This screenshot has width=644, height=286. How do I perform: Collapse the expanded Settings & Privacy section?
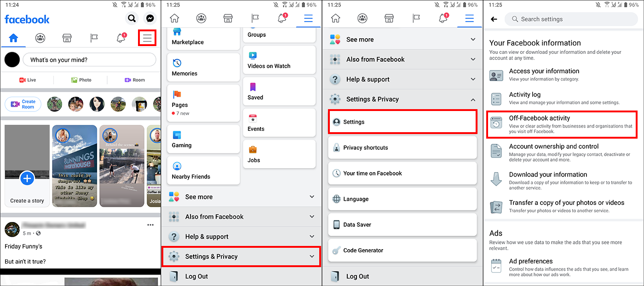click(402, 99)
